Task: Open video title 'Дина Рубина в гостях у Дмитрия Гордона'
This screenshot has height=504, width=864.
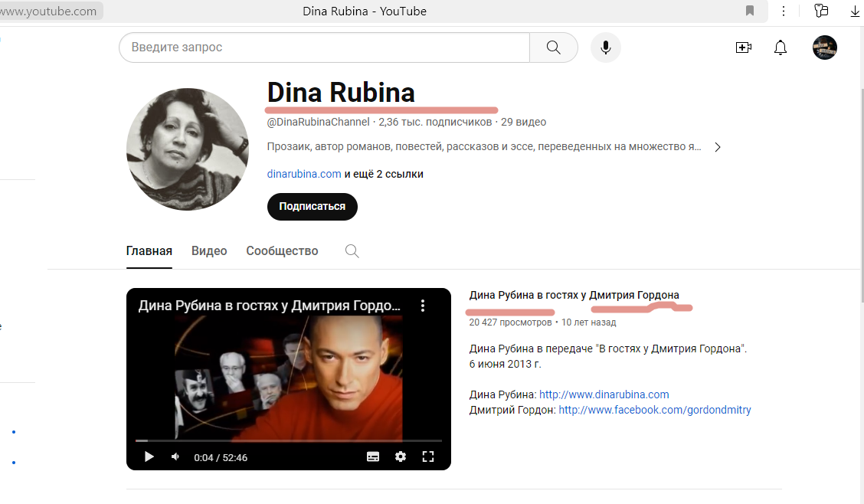Action: [574, 295]
